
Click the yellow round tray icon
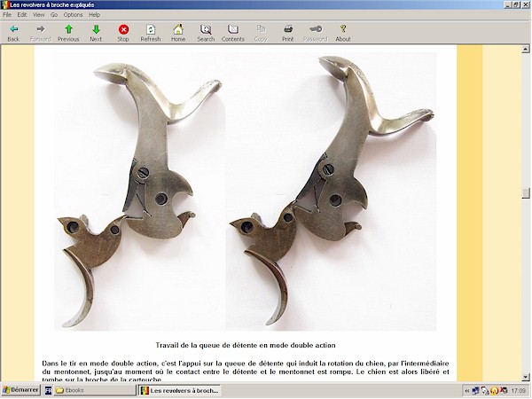pos(495,391)
